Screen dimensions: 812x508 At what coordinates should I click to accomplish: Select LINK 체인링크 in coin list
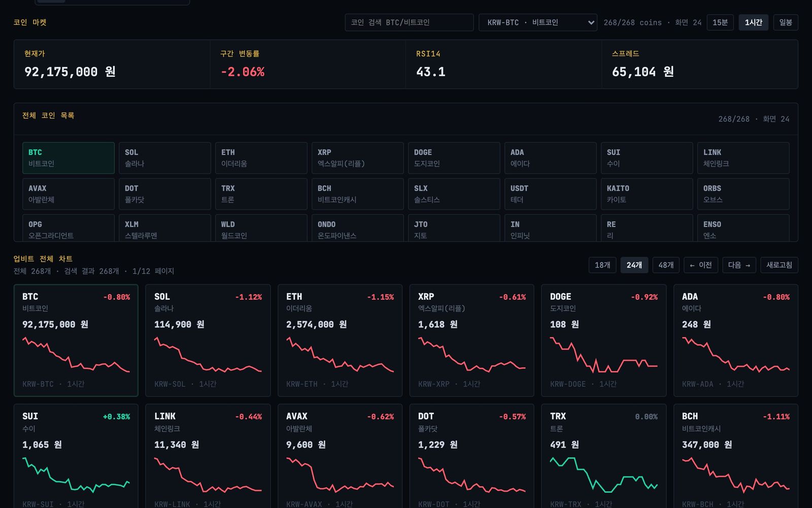pyautogui.click(x=743, y=158)
